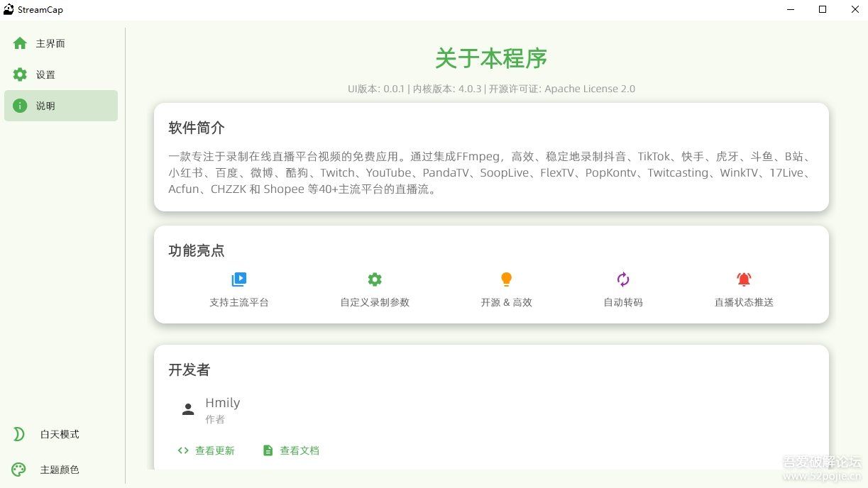Click the 开源 & 高效 label
The height and width of the screenshot is (488, 868).
click(506, 302)
